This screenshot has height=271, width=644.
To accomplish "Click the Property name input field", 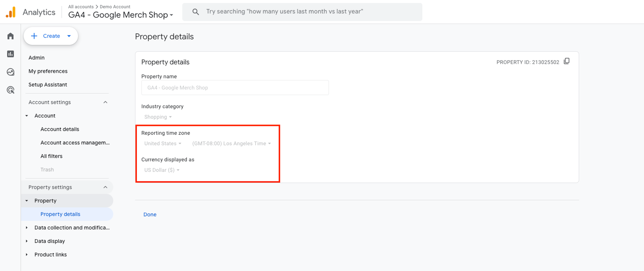I will (235, 88).
